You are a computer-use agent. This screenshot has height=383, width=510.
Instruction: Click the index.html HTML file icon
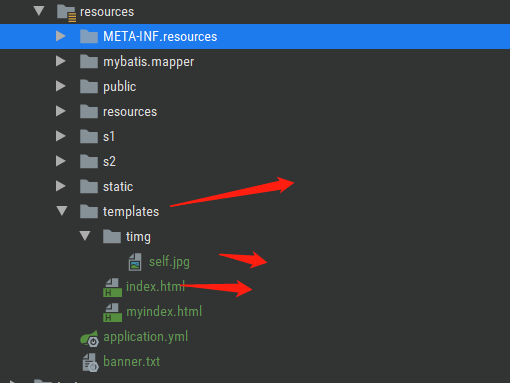(112, 287)
